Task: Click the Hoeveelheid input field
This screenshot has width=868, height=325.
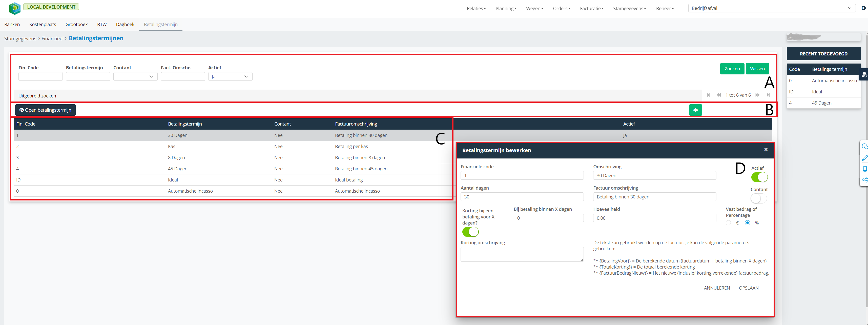Action: [x=655, y=218]
